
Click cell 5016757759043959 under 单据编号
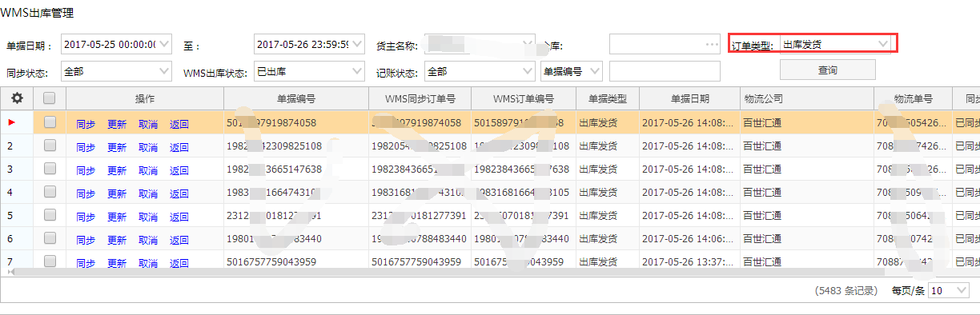pyautogui.click(x=271, y=261)
